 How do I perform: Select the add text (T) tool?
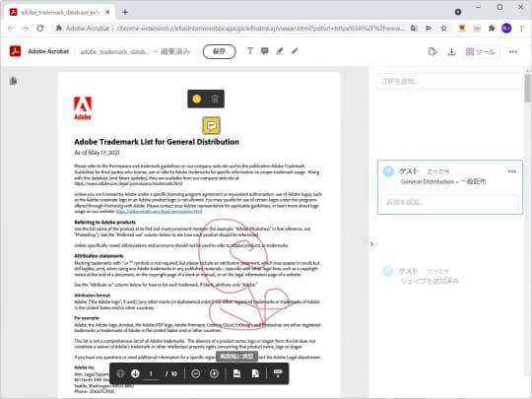click(250, 51)
